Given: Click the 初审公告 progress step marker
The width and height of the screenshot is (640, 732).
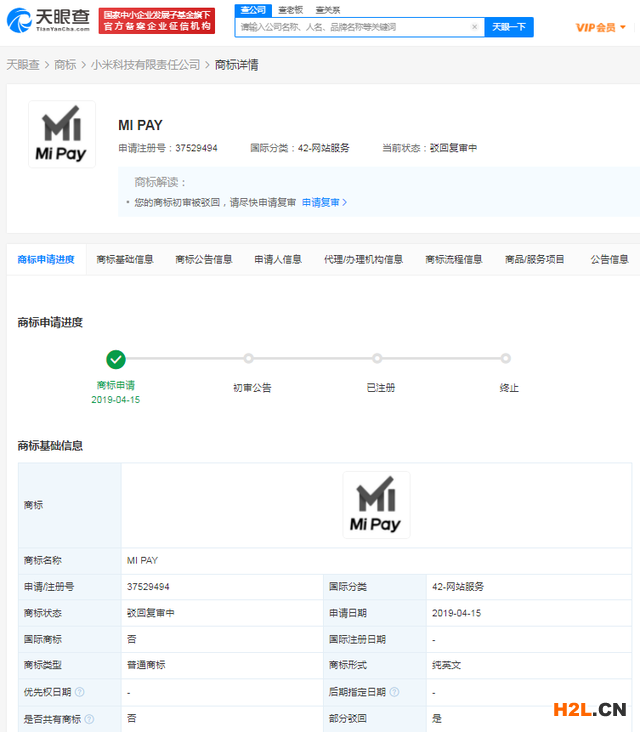Looking at the screenshot, I should pyautogui.click(x=248, y=359).
